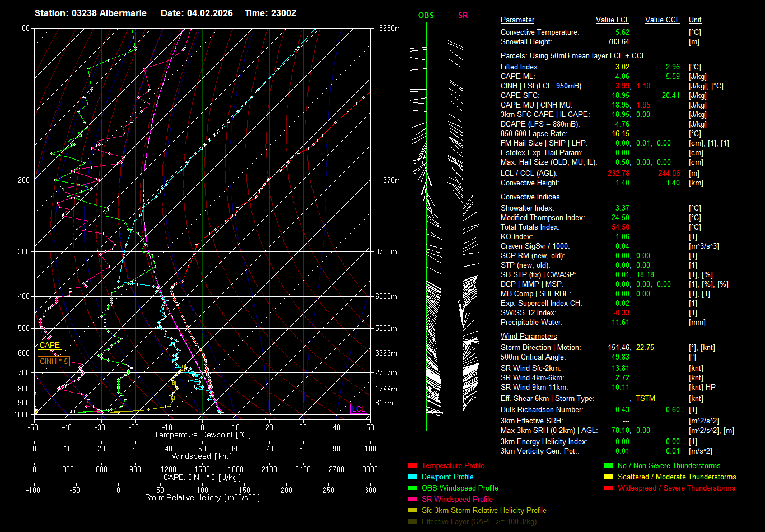Click the Value LCL column header
765x532 pixels.
tap(613, 20)
